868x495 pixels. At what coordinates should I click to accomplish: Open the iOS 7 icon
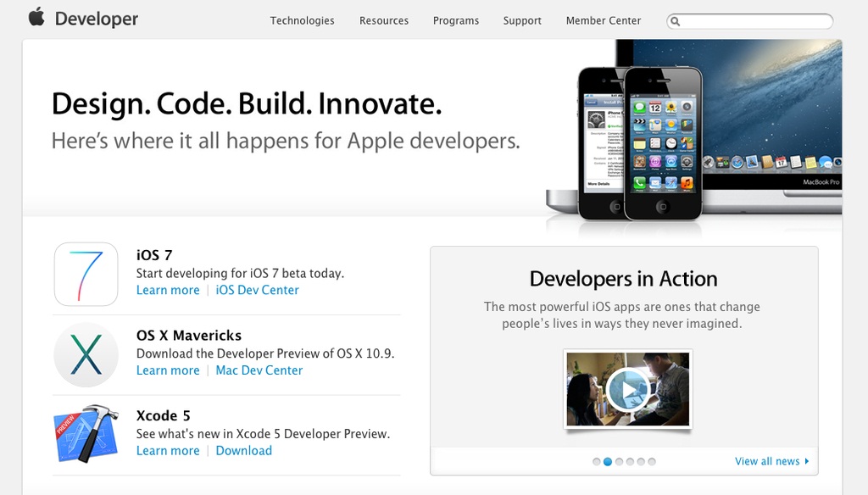(86, 274)
